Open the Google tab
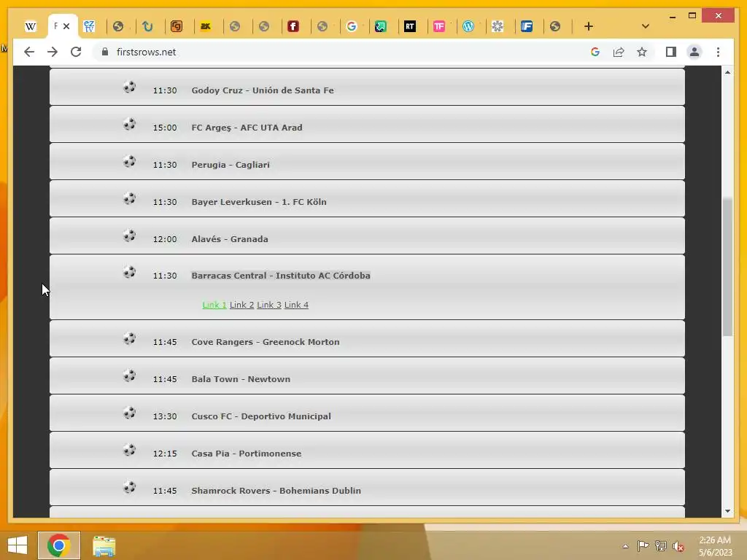The width and height of the screenshot is (747, 560). [x=352, y=27]
